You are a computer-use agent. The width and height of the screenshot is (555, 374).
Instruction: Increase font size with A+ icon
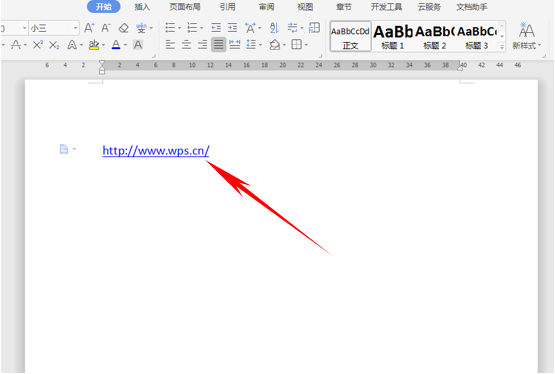pyautogui.click(x=89, y=28)
